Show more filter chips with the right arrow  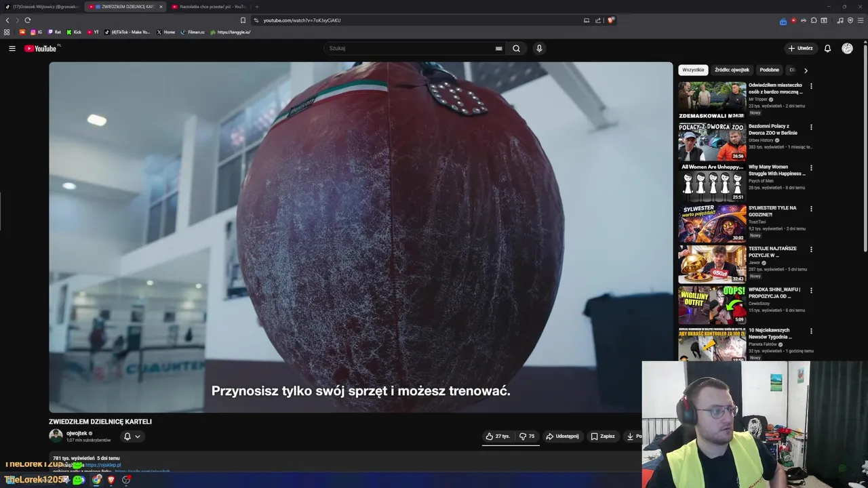(806, 70)
